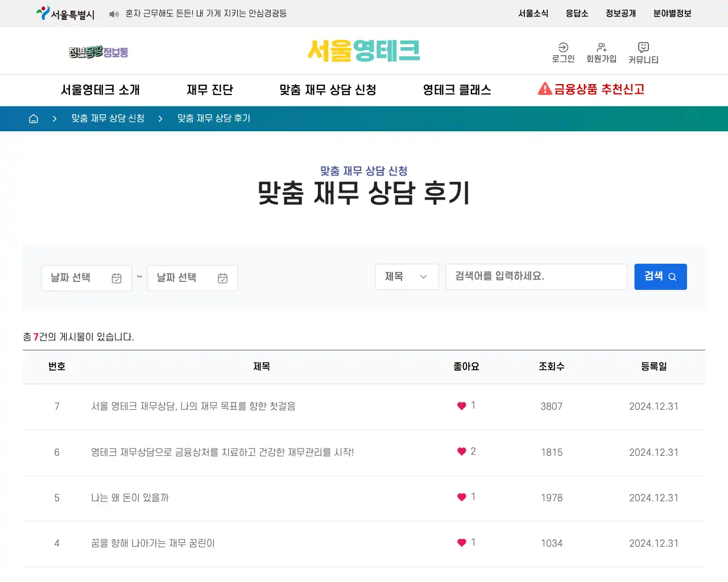Open 서울소식 in the top bar
Viewport: 728px width, 582px height.
(533, 13)
